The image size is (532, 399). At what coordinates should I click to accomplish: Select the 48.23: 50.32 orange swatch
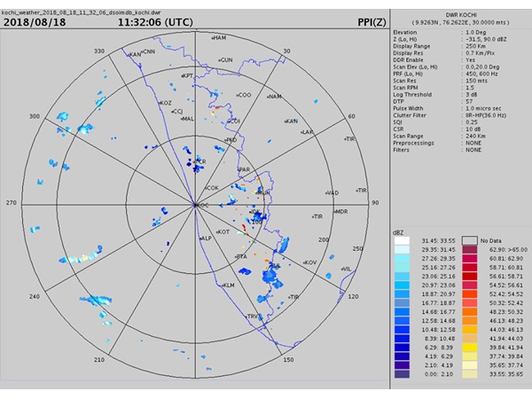[470, 312]
